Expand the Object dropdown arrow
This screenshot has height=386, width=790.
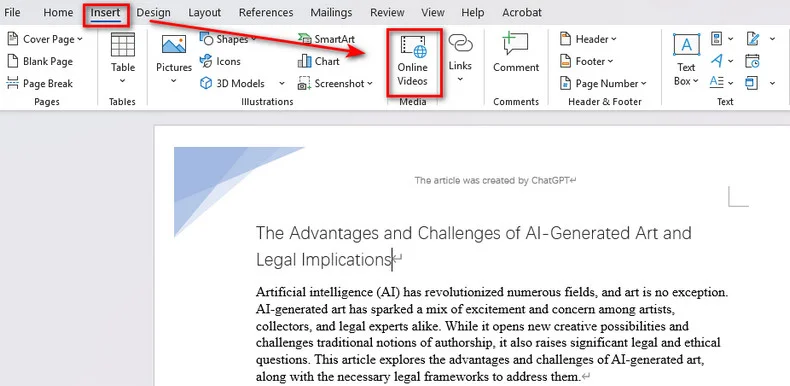click(772, 83)
